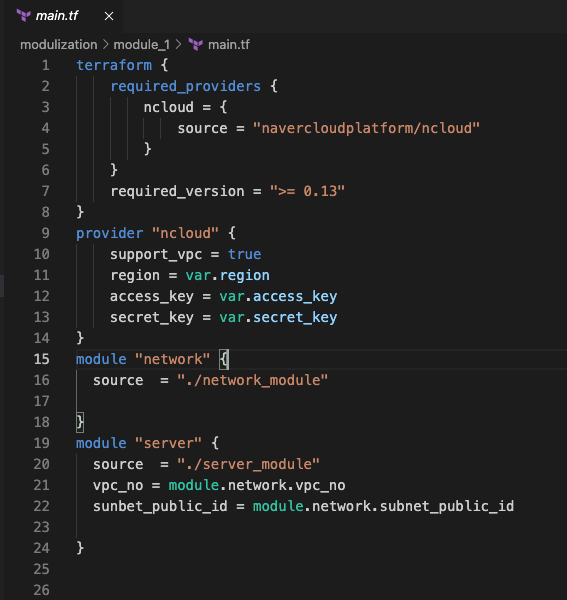Viewport: 567px width, 600px height.
Task: Click line number 9 in gutter
Action: coord(46,233)
